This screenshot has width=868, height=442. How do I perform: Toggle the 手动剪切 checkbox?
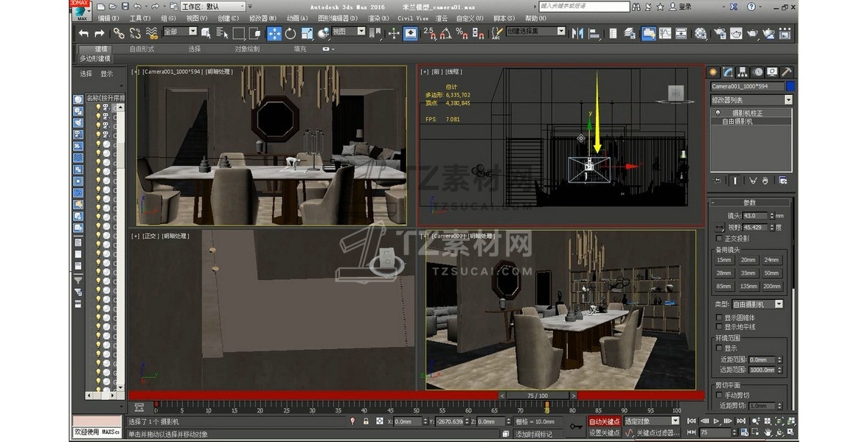pyautogui.click(x=721, y=395)
